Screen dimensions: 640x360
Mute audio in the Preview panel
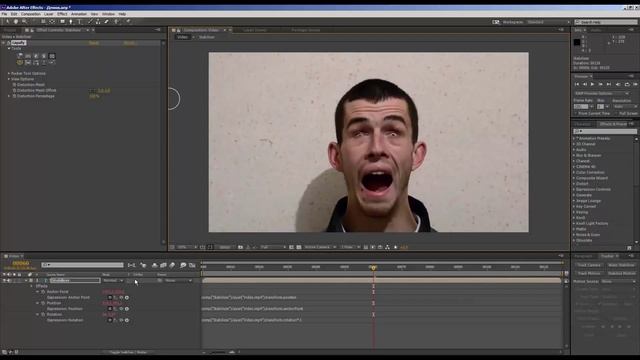[x=619, y=84]
